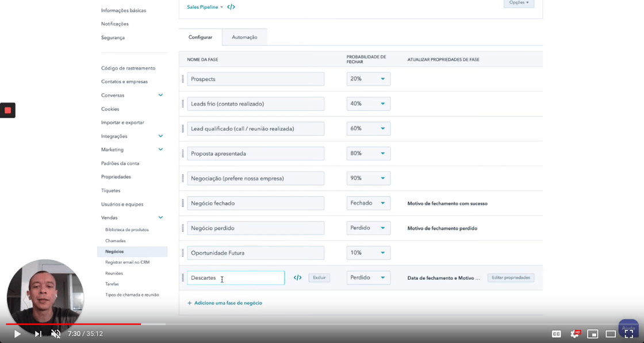
Task: Open the 60% probability dropdown for Lead qualificado
Action: (x=369, y=129)
